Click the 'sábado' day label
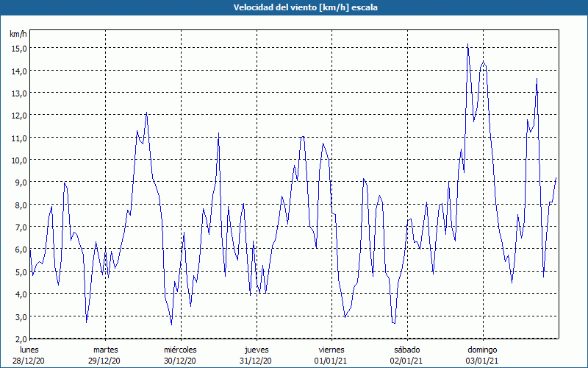Screen dimensions: 588x368 407,350
